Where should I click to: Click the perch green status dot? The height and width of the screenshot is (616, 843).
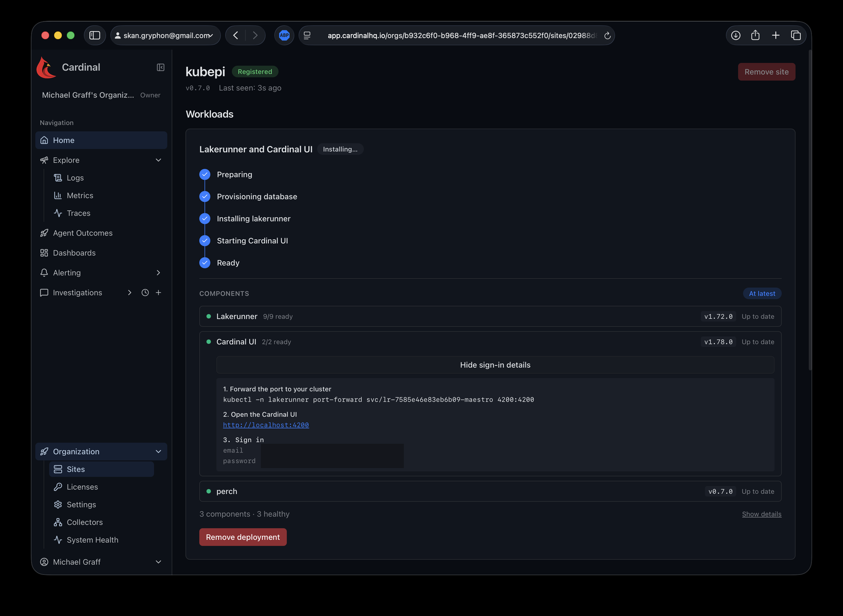[x=209, y=491]
